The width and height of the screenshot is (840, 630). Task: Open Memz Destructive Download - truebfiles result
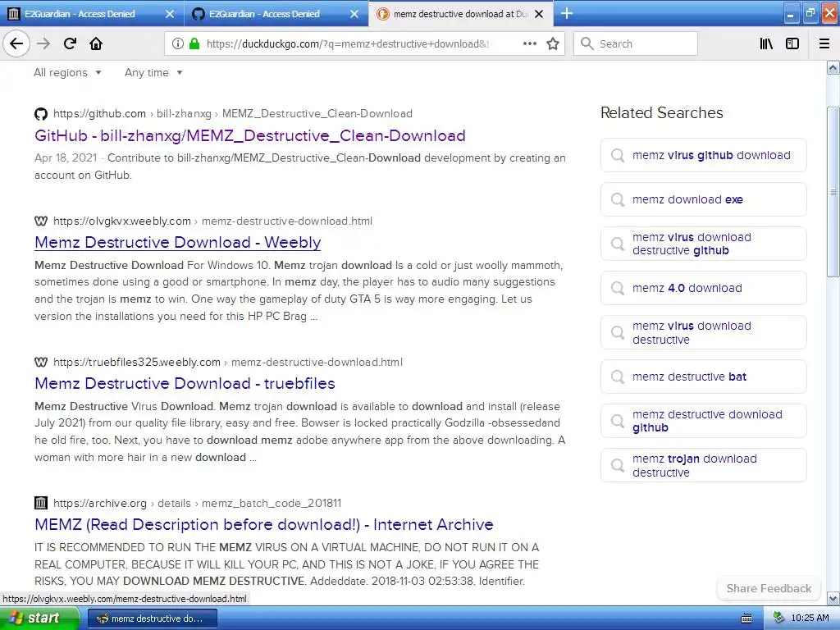point(185,383)
